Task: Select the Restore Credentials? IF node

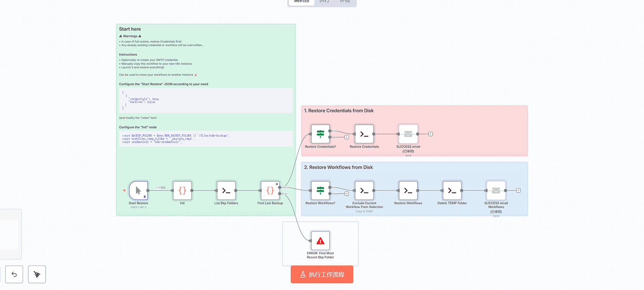Action: [x=320, y=134]
